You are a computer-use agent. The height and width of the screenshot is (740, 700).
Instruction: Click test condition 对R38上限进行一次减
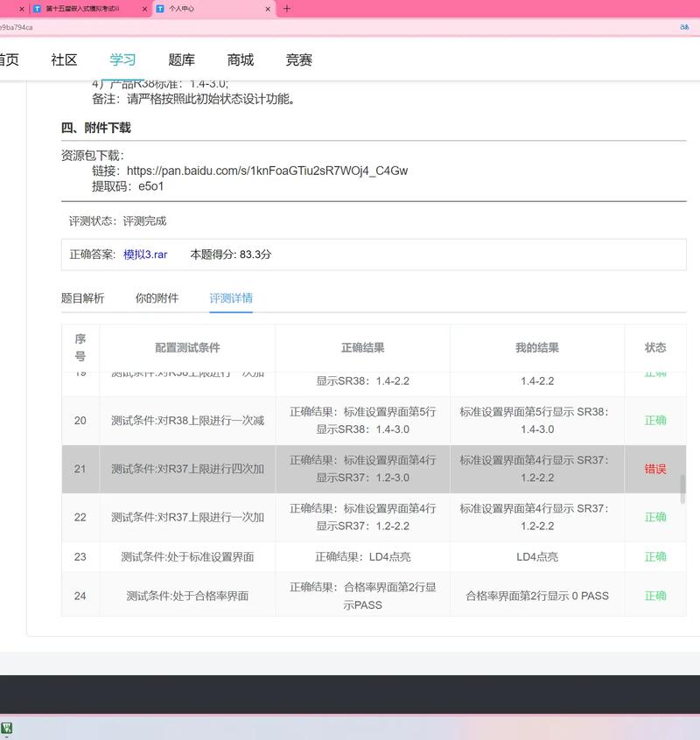coord(187,421)
